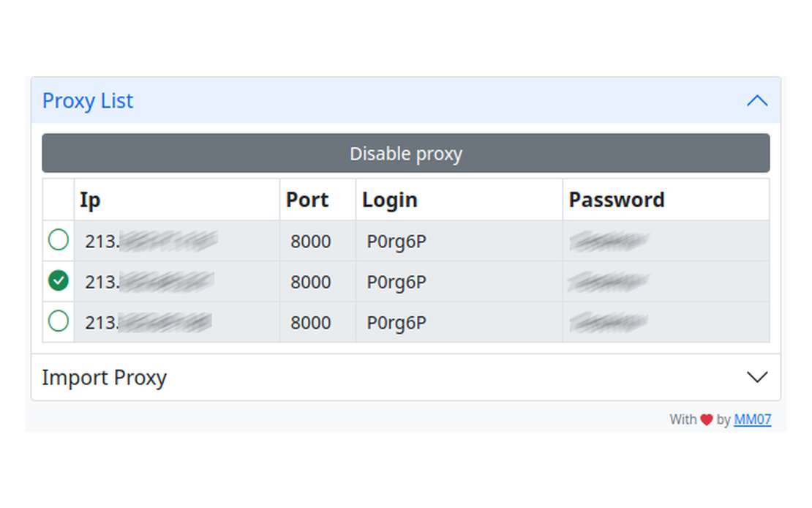The width and height of the screenshot is (812, 508).
Task: Open the MM07 link
Action: pos(753,419)
